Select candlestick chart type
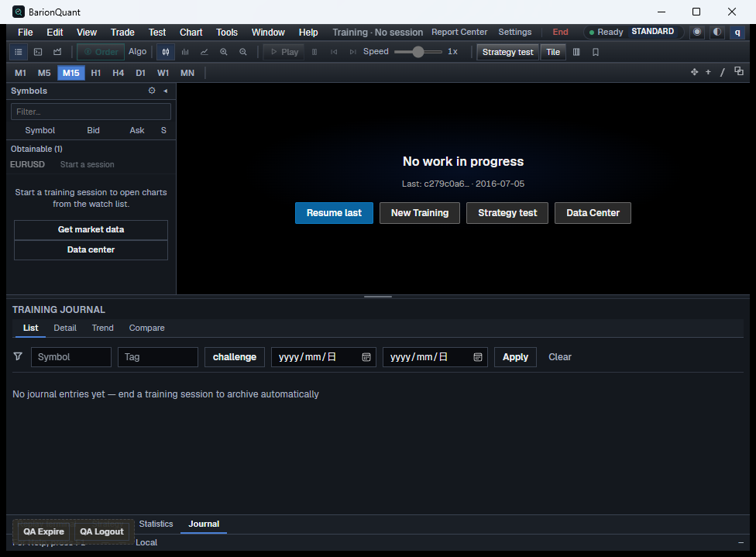Image resolution: width=756 pixels, height=557 pixels. coord(166,52)
